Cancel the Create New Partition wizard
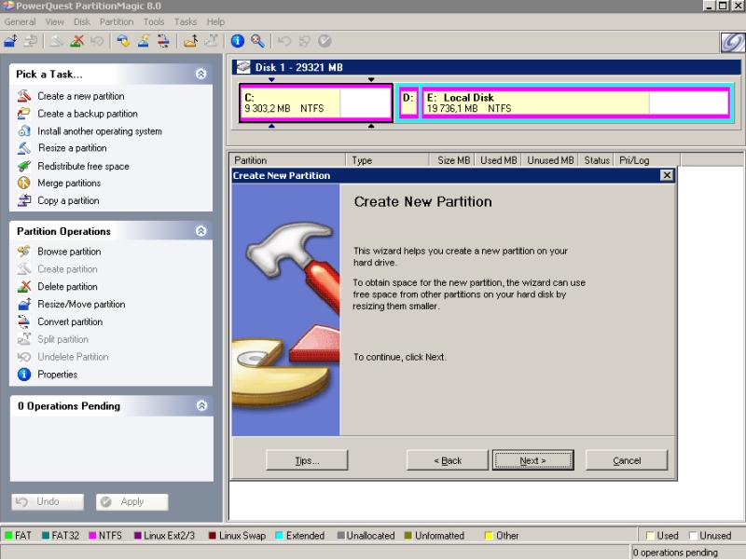Screen dimensions: 746x560 627,460
